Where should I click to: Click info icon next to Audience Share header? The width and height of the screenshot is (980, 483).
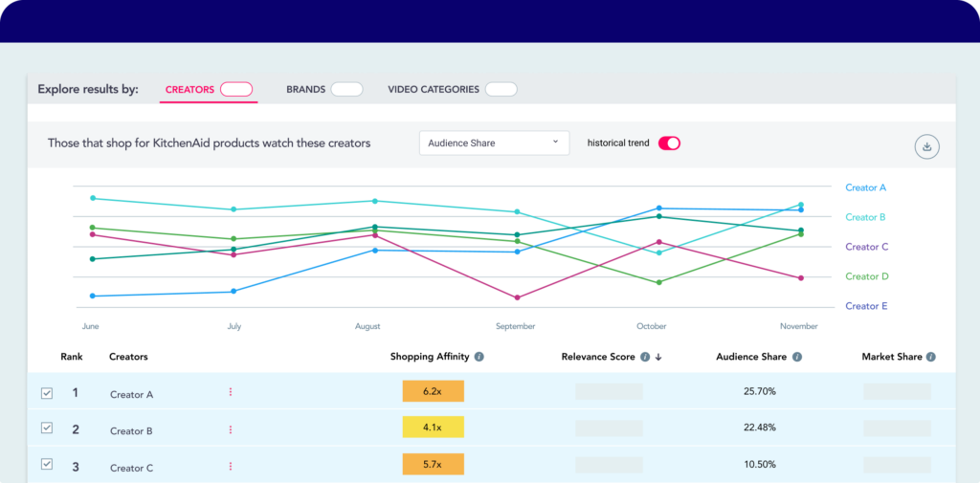(x=797, y=357)
